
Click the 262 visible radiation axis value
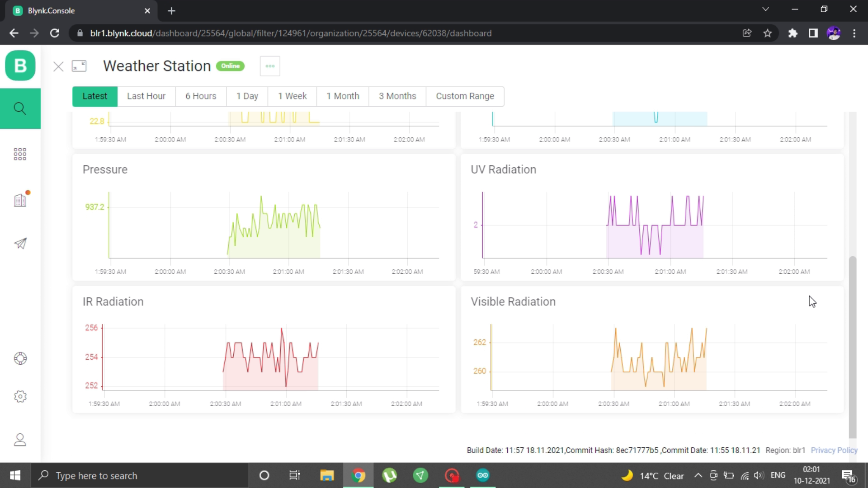(x=480, y=342)
